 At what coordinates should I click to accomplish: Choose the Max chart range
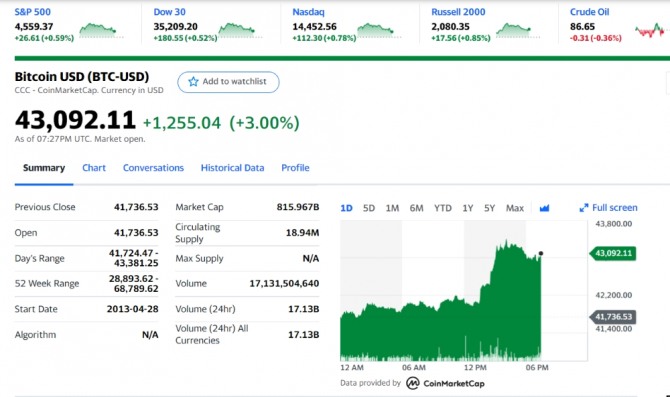click(514, 208)
